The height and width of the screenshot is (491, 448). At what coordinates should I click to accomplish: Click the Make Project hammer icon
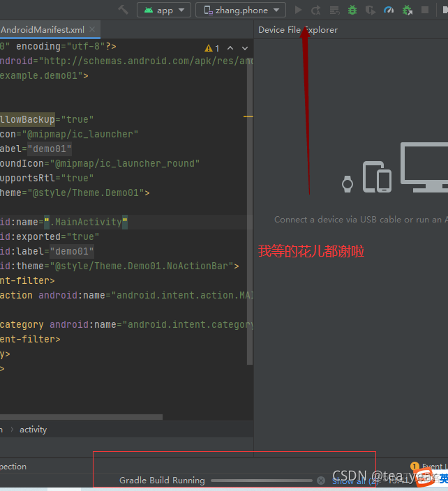(x=123, y=10)
